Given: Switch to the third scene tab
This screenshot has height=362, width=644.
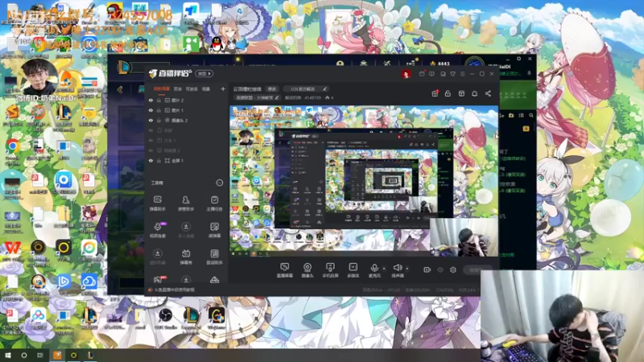Looking at the screenshot, I should [x=192, y=88].
